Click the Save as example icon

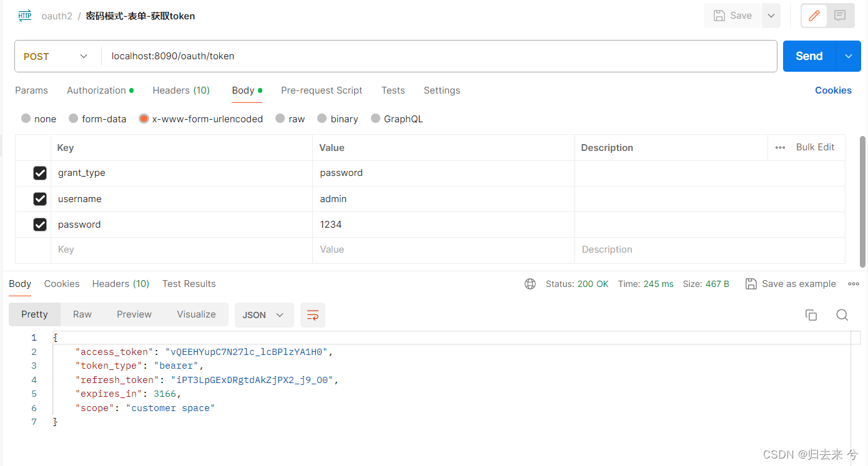click(x=751, y=284)
